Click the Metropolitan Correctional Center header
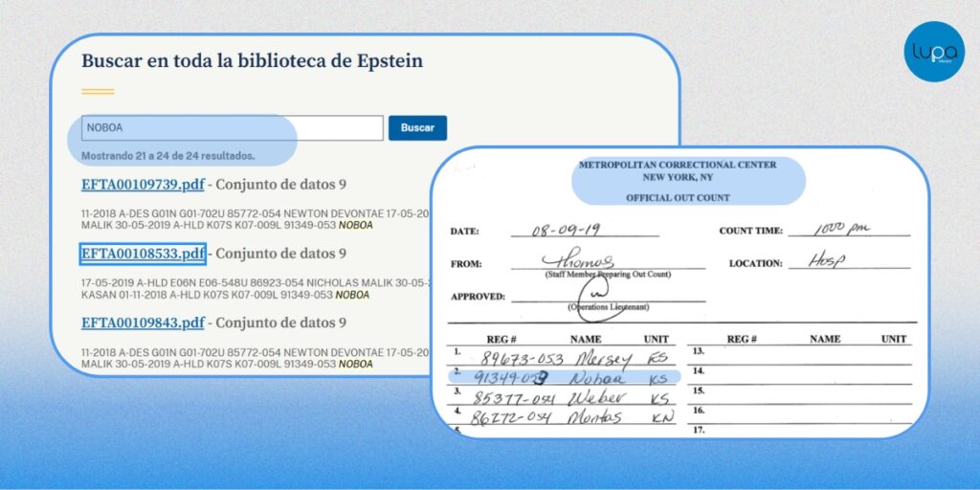 tap(678, 171)
